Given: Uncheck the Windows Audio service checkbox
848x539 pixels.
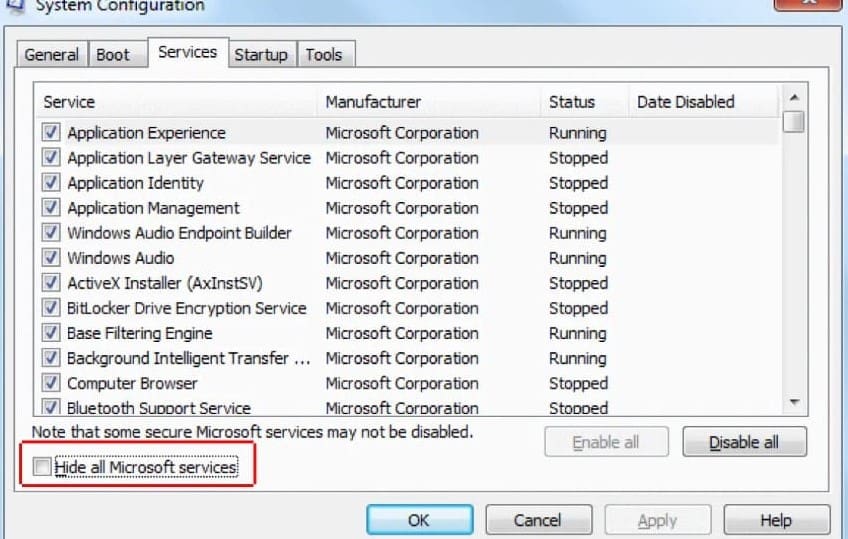Looking at the screenshot, I should point(51,257).
